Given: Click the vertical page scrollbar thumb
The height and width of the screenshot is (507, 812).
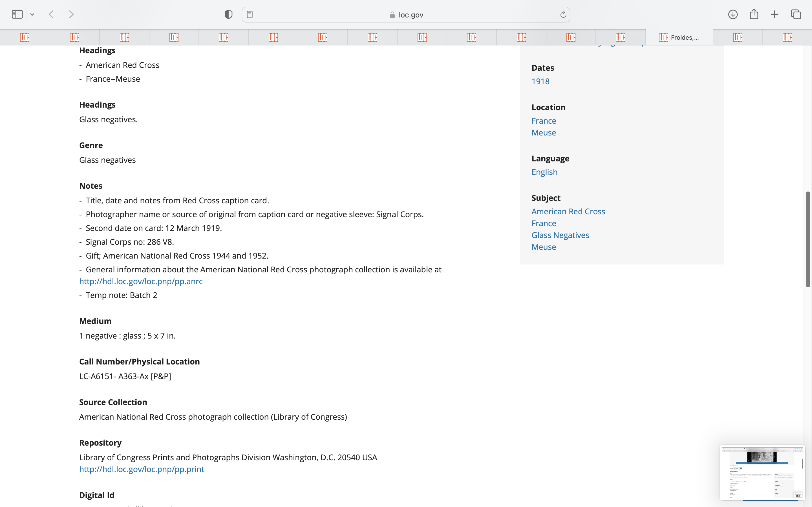Looking at the screenshot, I should [x=808, y=239].
